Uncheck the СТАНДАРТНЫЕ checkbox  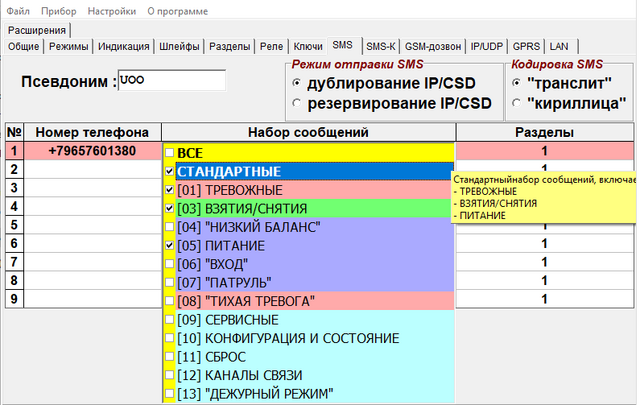click(170, 171)
